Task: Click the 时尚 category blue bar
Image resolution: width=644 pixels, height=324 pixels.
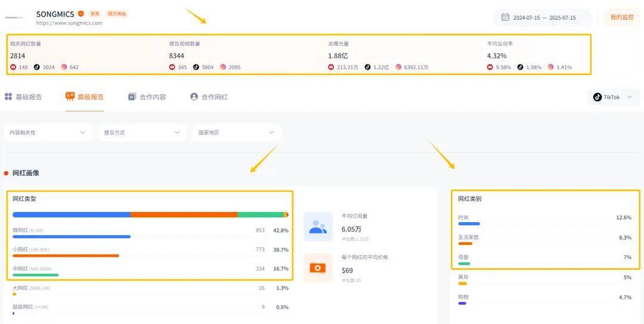Action: [x=469, y=224]
